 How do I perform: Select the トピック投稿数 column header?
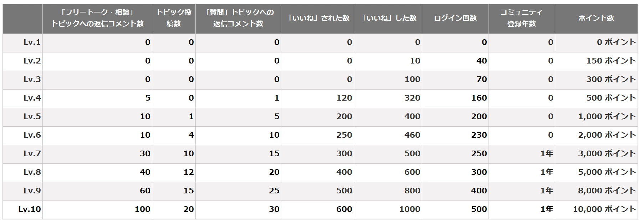point(174,18)
